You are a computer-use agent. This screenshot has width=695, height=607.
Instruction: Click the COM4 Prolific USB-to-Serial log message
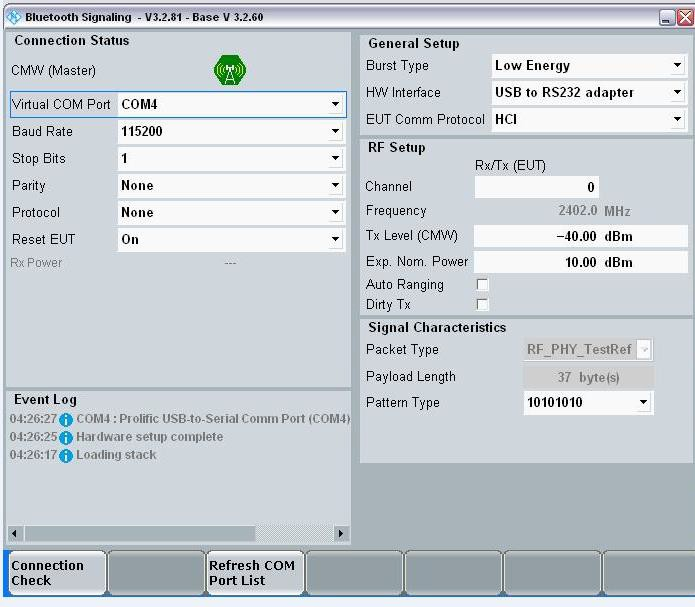coord(213,419)
